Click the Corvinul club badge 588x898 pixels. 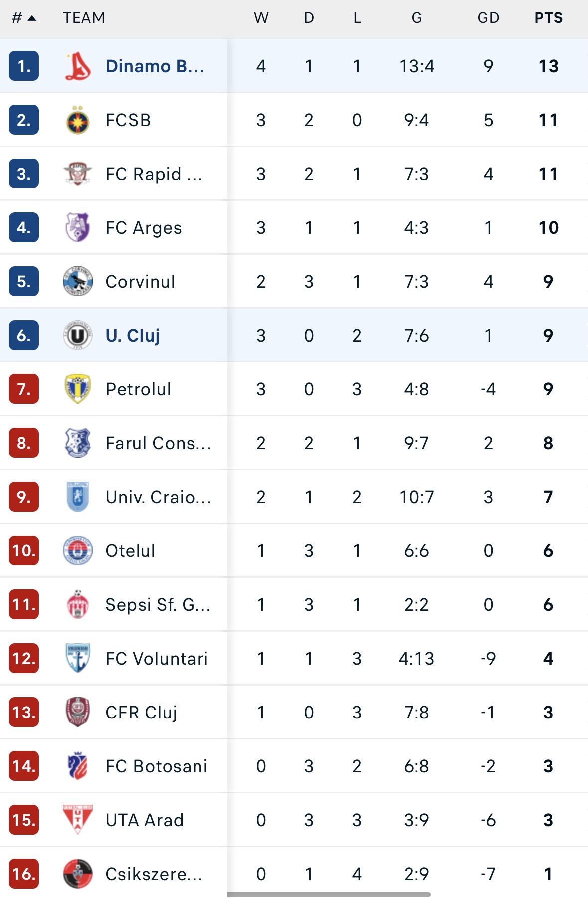point(78,282)
